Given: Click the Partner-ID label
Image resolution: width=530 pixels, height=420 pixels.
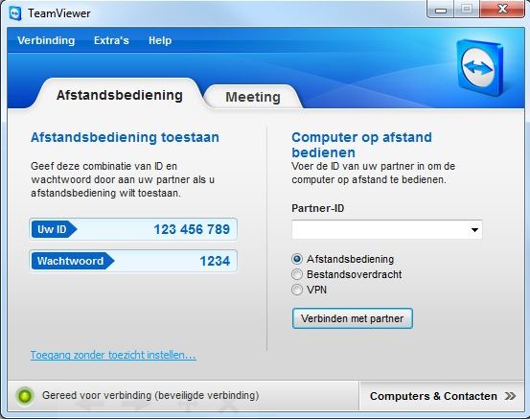Looking at the screenshot, I should tap(318, 208).
